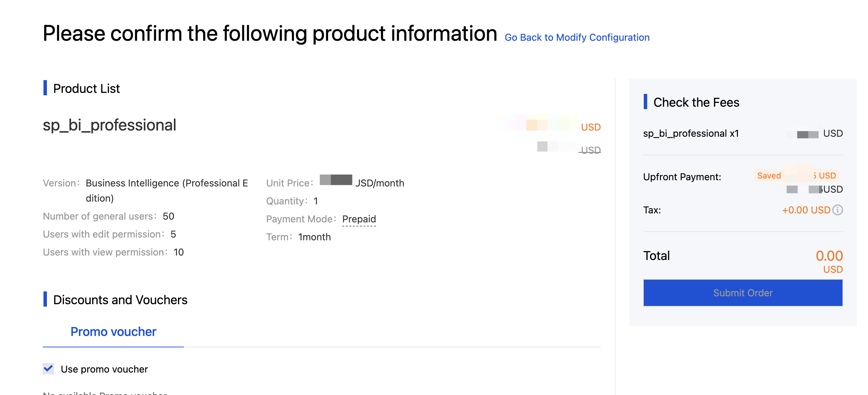Image resolution: width=868 pixels, height=395 pixels.
Task: Click the sp_bi_professional x1 fee line
Action: [x=691, y=133]
